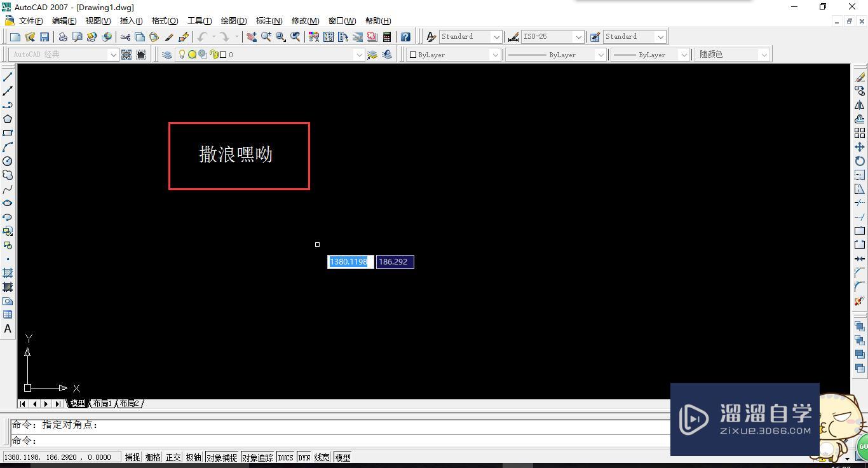Toggle 对象捕捉 object snap
The height and width of the screenshot is (468, 868).
(222, 457)
